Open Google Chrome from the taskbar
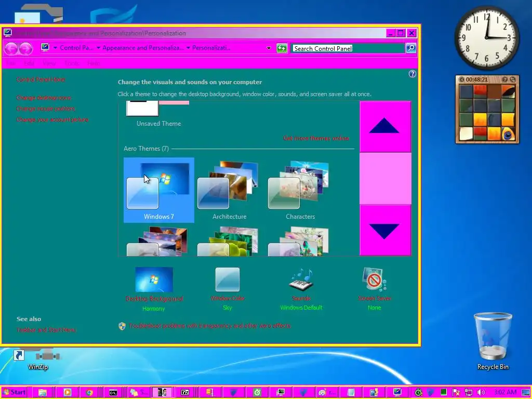 pyautogui.click(x=89, y=393)
